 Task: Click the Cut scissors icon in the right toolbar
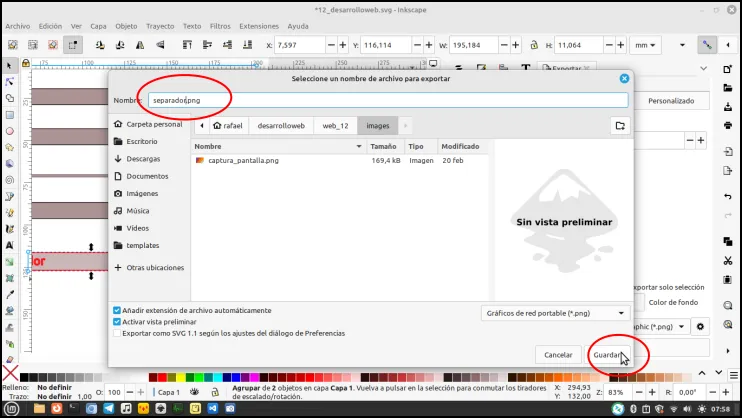pyautogui.click(x=728, y=260)
